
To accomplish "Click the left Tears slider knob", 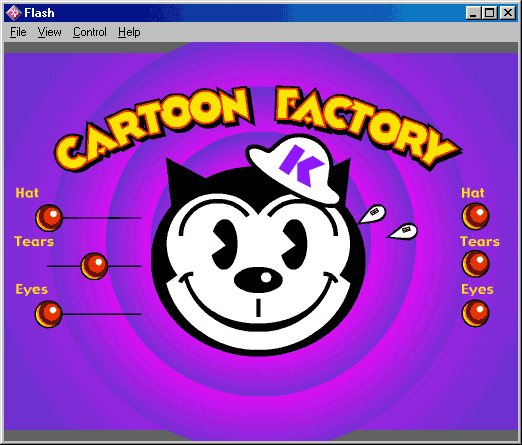I will pyautogui.click(x=94, y=266).
